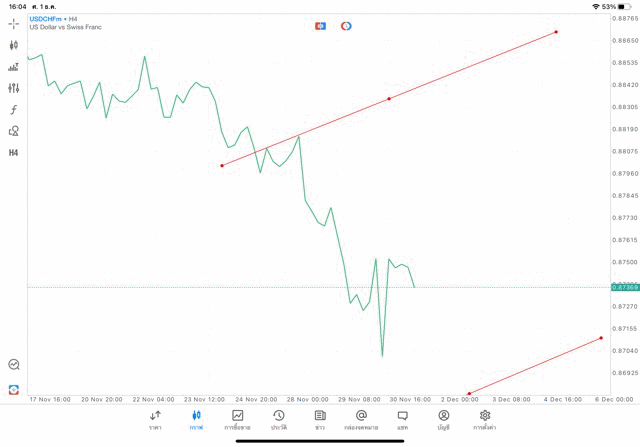The width and height of the screenshot is (640, 447).
Task: Switch chart type with the candlestick icon
Action: pos(14,45)
